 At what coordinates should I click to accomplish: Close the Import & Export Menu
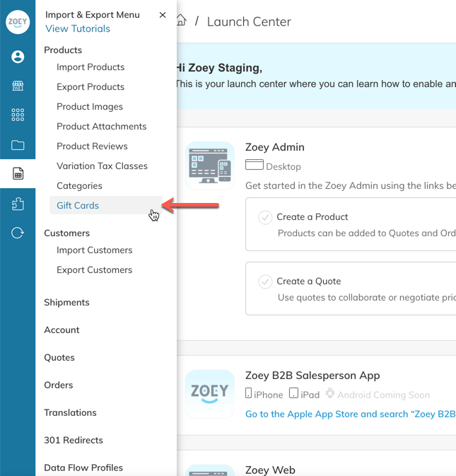163,15
